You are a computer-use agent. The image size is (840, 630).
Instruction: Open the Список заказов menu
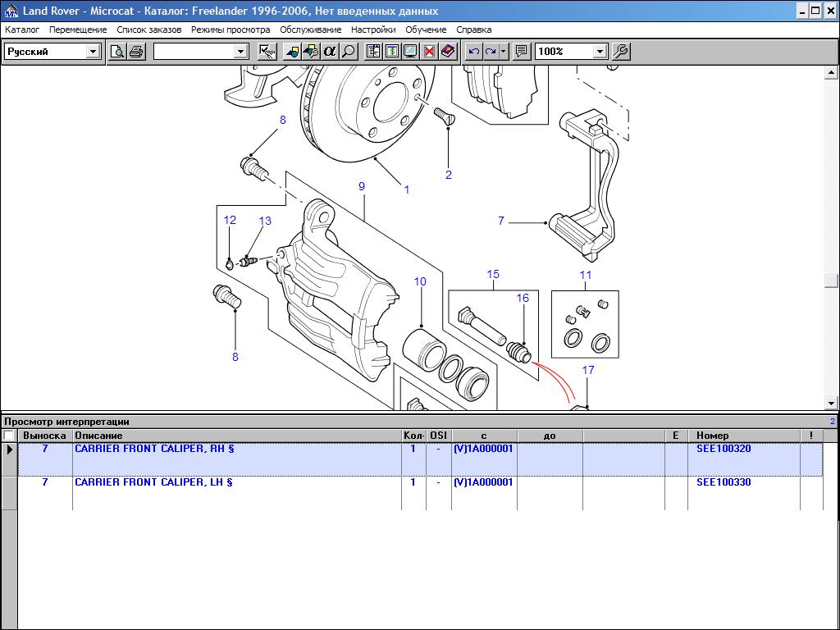tap(149, 30)
